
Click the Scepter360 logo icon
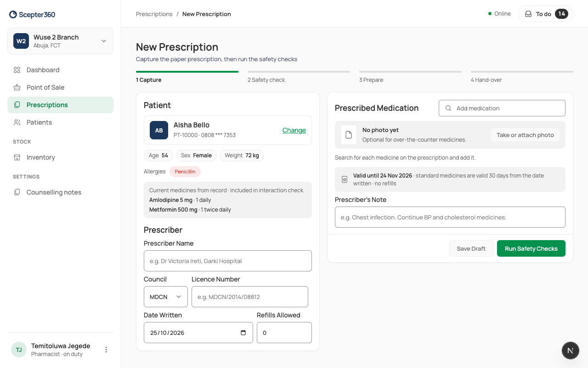tap(13, 14)
